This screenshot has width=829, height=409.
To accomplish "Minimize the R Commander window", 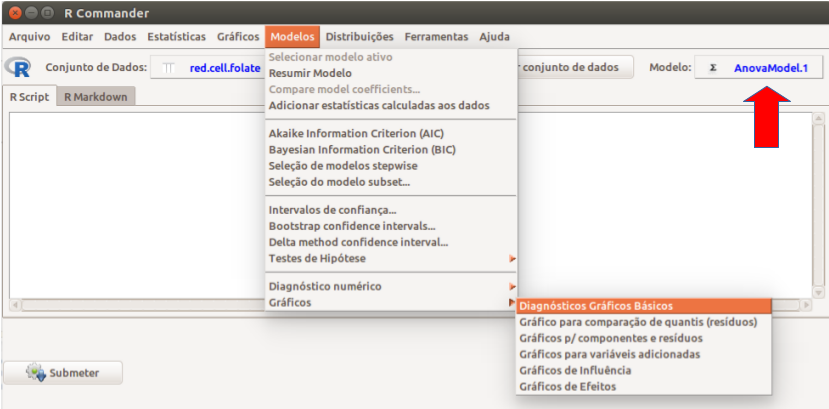I will tap(31, 12).
